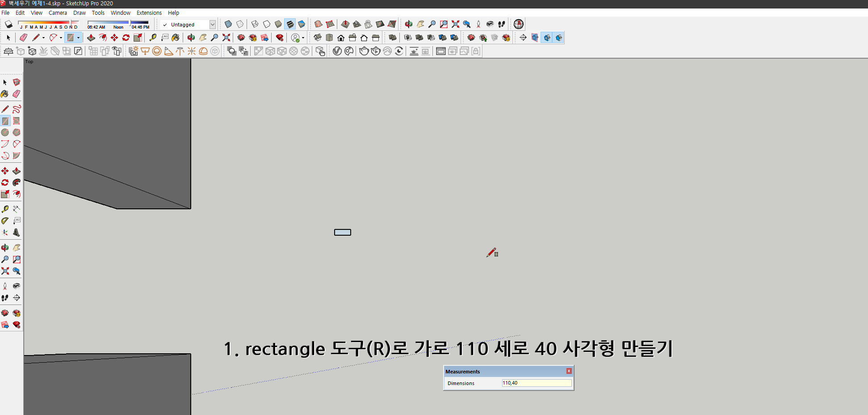The image size is (868, 415).
Task: Close the Measurements dialog
Action: click(x=569, y=371)
